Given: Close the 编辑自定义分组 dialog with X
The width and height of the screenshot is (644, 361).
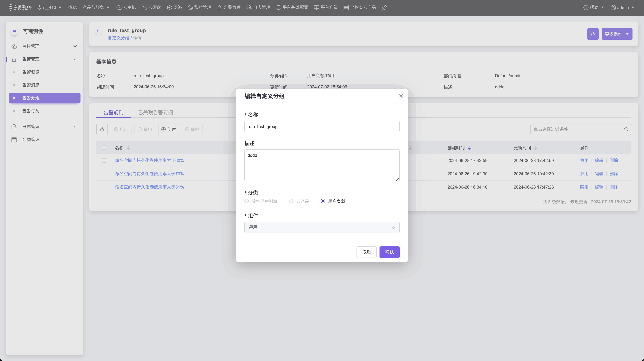Looking at the screenshot, I should [x=401, y=96].
